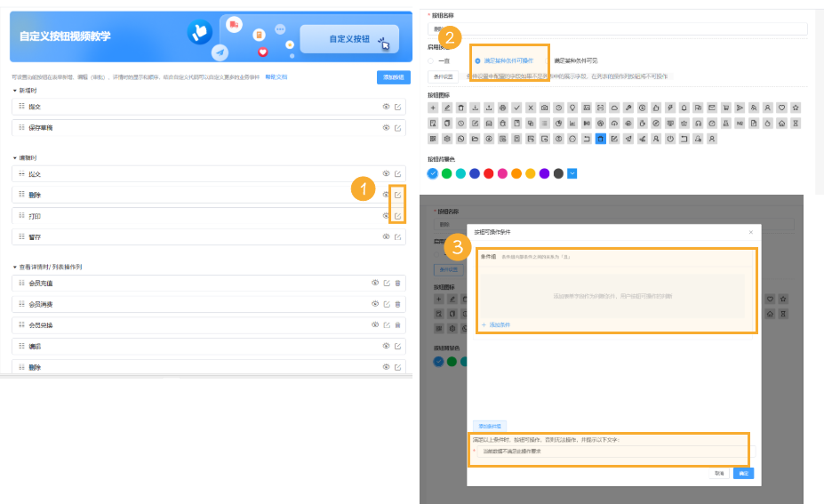The image size is (824, 504).
Task: Collapse the 编辑时 section
Action: click(x=15, y=157)
